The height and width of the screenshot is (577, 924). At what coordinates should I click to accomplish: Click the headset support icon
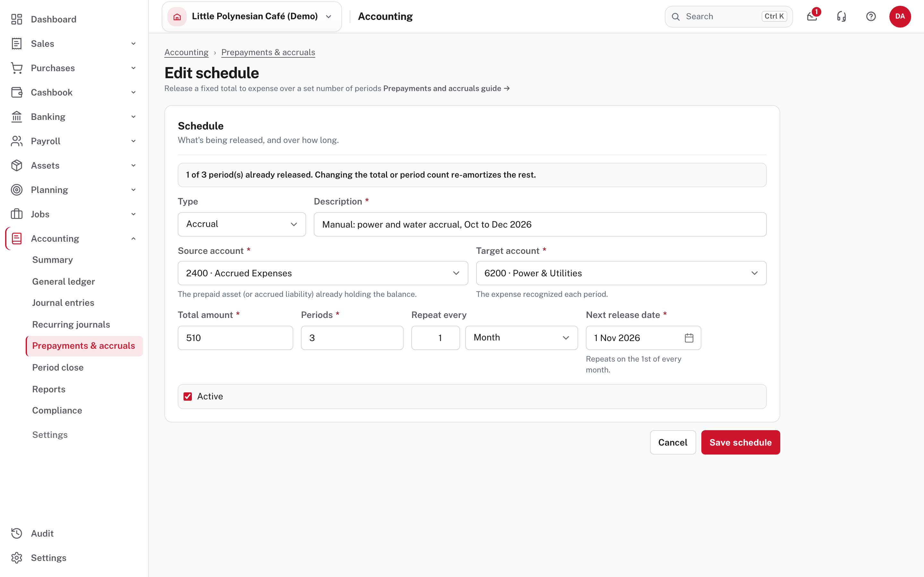point(842,16)
